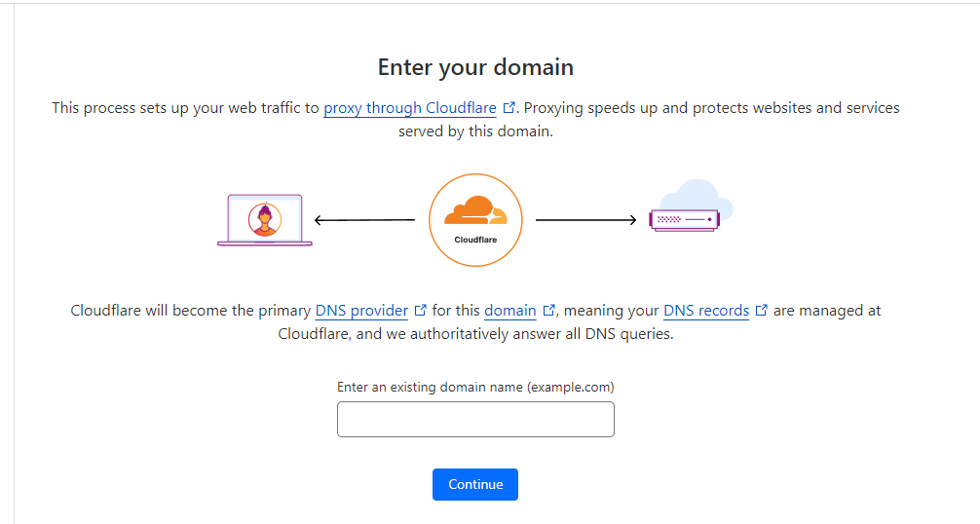This screenshot has width=980, height=524.
Task: Click the purple server illustration
Action: tap(685, 220)
